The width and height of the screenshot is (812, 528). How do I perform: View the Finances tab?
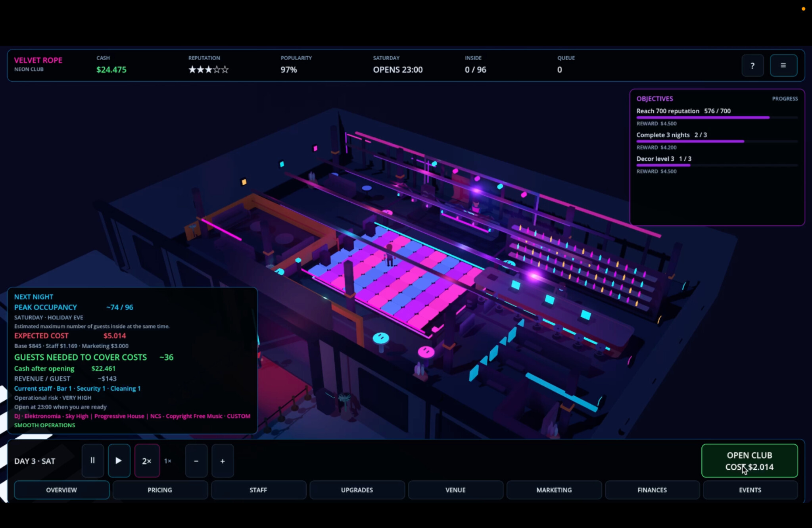point(652,490)
